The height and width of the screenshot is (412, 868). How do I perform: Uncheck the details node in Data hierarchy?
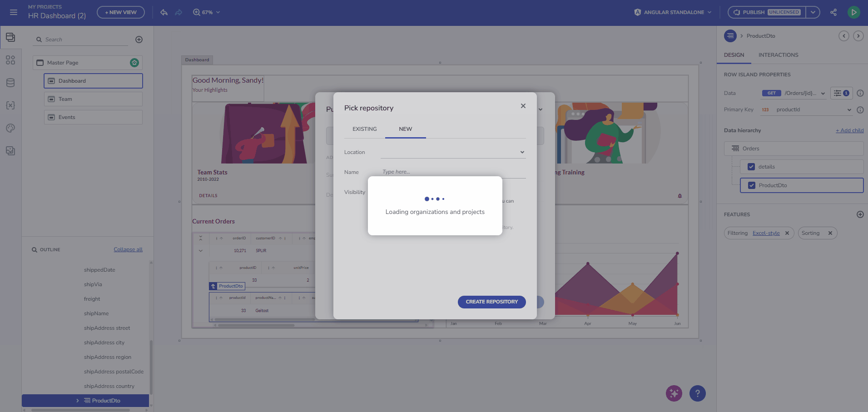752,166
